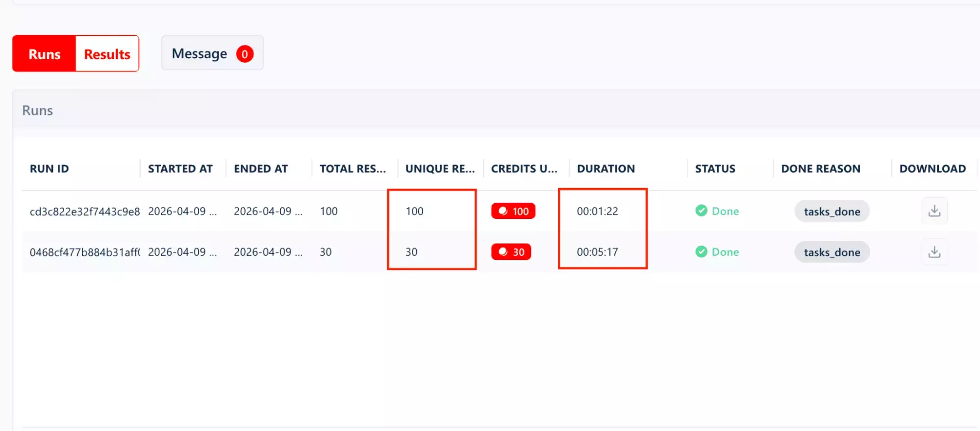Sort by ENDED AT column header
Image resolution: width=980 pixels, height=431 pixels.
pyautogui.click(x=261, y=168)
